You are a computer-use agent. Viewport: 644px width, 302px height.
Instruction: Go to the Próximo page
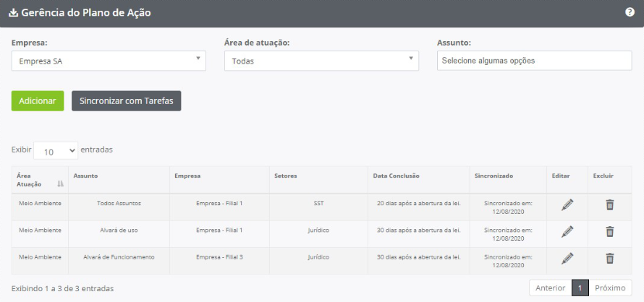[610, 288]
